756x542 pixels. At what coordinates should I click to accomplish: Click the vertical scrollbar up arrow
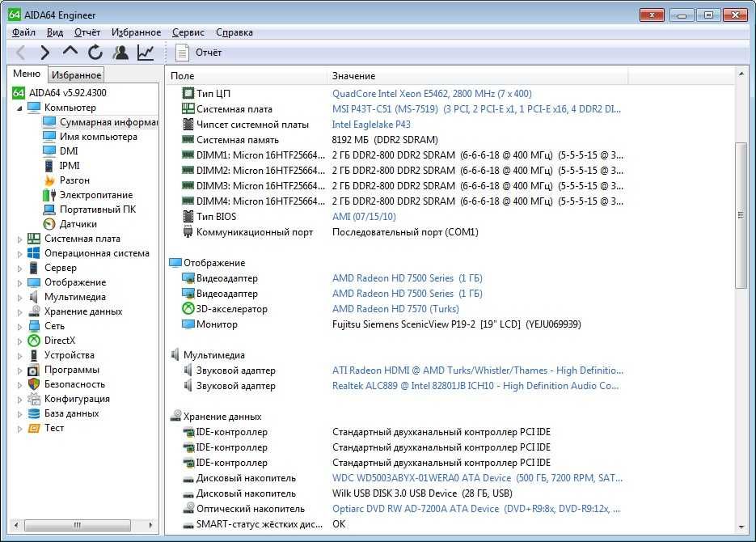pyautogui.click(x=741, y=74)
